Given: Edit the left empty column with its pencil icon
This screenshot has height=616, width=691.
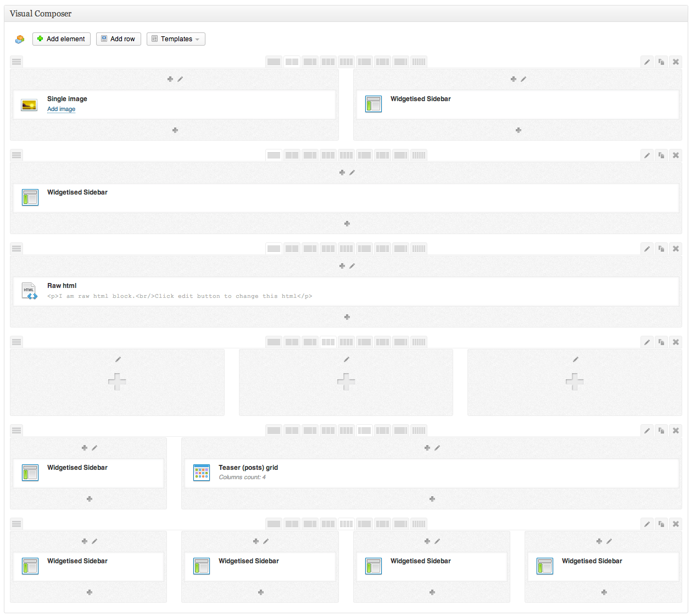Looking at the screenshot, I should [118, 359].
